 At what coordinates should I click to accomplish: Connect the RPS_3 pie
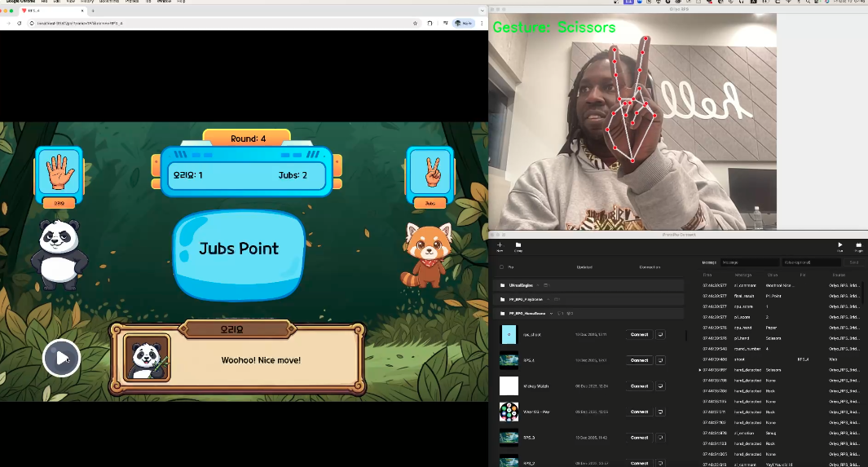pos(639,438)
